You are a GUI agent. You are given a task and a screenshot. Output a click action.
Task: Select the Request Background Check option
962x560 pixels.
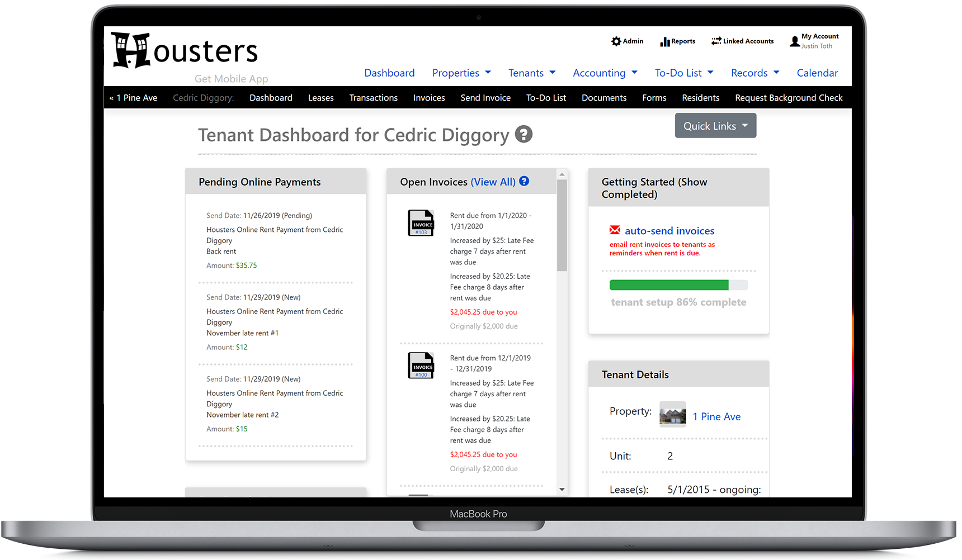pos(789,98)
